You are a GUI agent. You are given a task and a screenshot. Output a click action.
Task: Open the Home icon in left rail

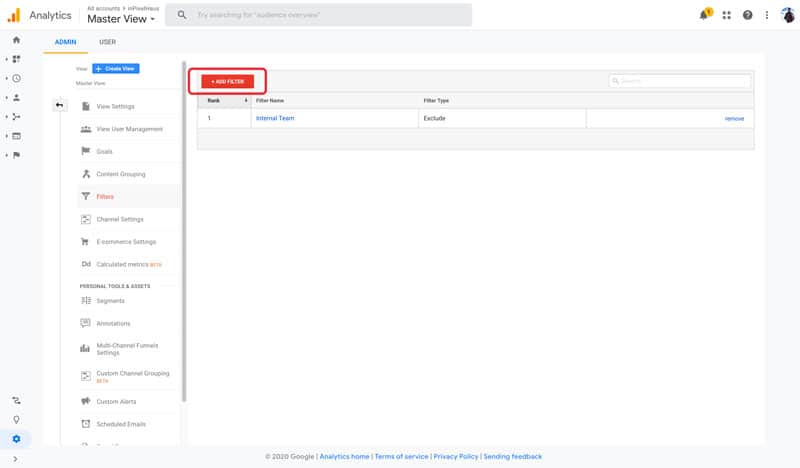click(x=16, y=40)
